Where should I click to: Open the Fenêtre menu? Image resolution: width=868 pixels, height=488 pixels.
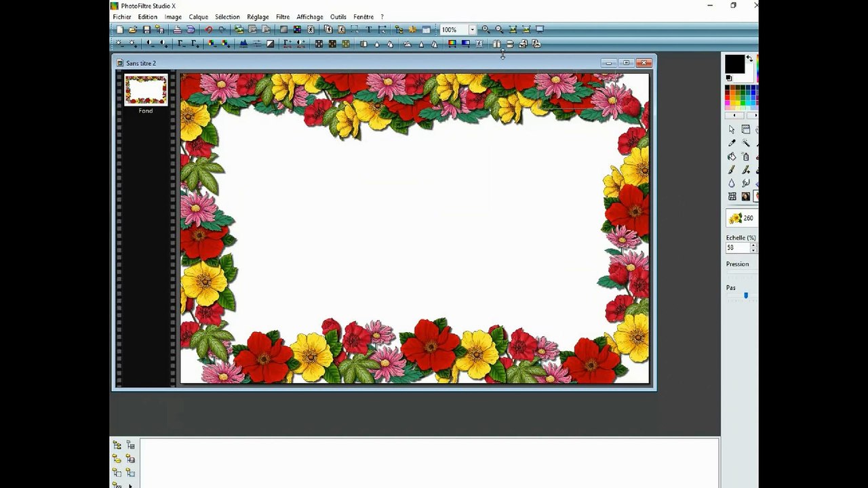(363, 17)
